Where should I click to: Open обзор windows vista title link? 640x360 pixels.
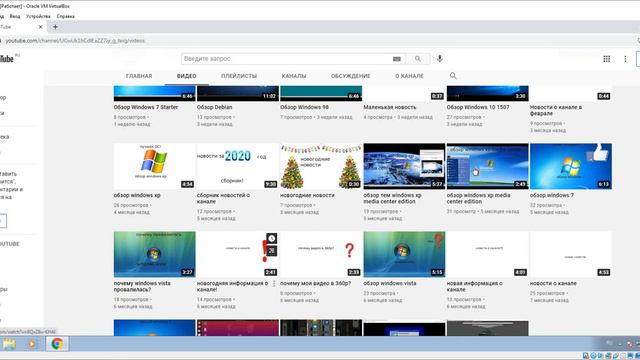[390, 283]
